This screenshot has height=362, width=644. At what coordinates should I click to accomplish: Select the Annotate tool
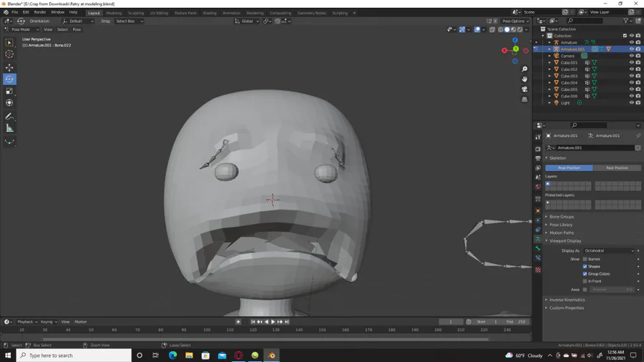pos(9,116)
